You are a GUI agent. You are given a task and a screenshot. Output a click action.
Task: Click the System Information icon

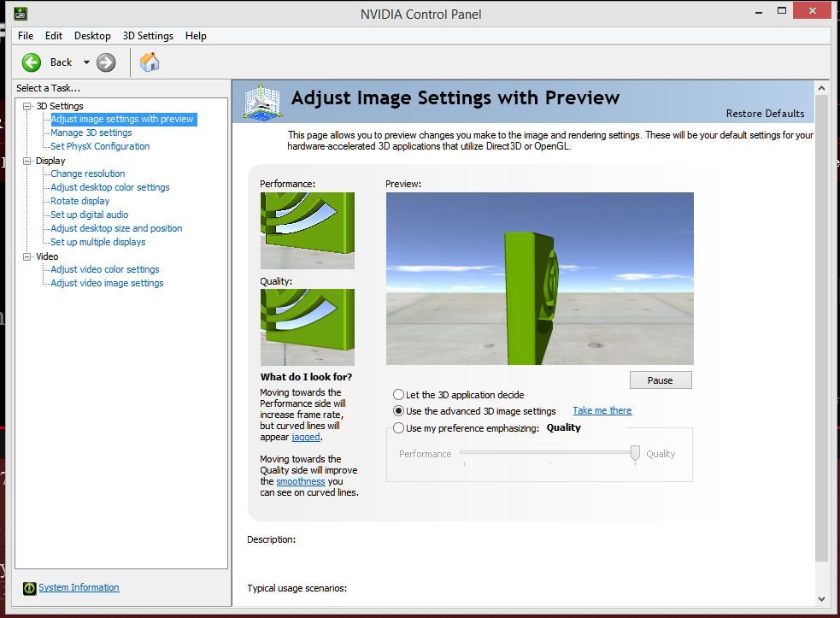[29, 588]
